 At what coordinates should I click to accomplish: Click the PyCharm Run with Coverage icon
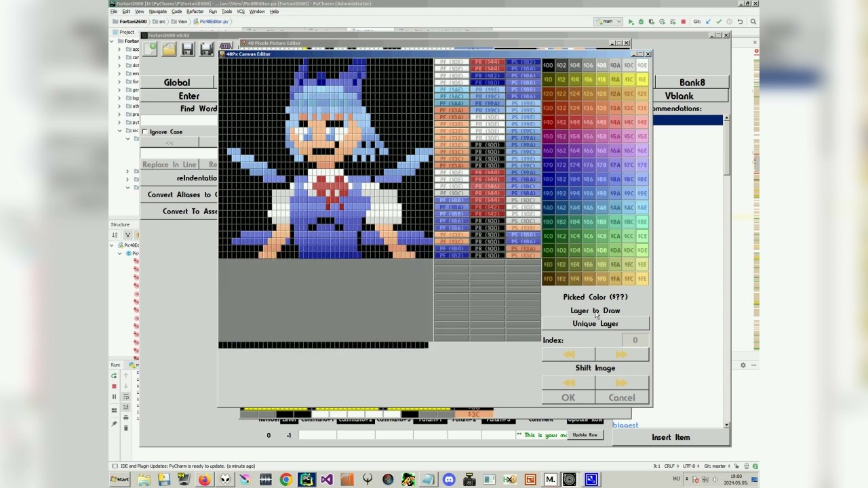click(x=652, y=22)
